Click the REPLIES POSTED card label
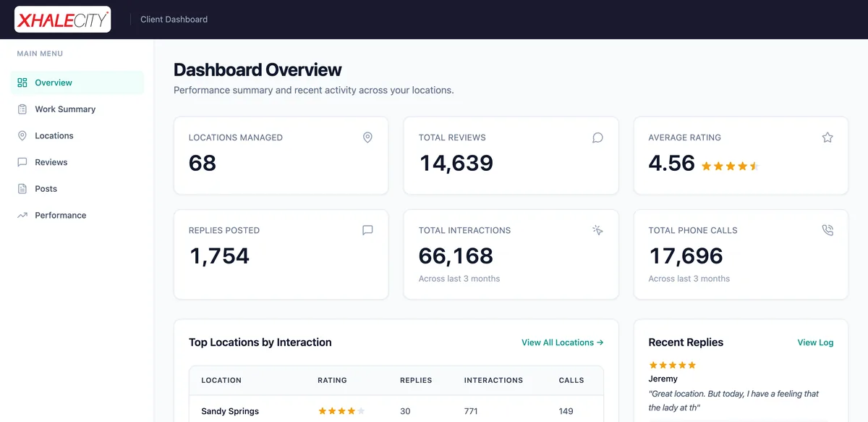The height and width of the screenshot is (422, 868). 224,230
